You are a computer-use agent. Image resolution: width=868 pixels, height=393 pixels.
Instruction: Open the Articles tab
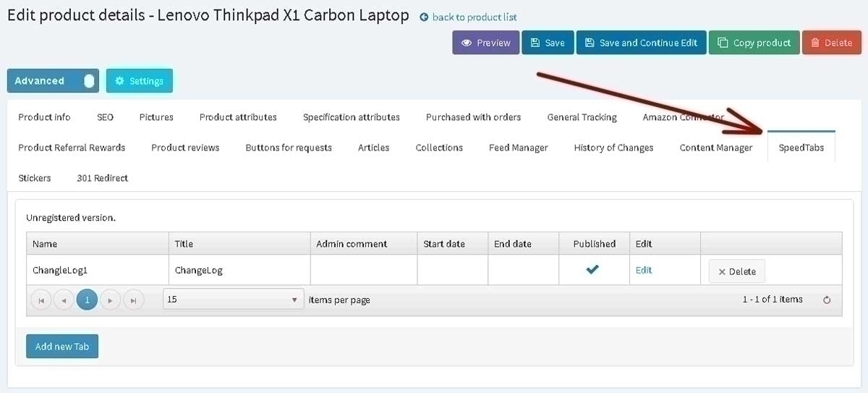[373, 148]
